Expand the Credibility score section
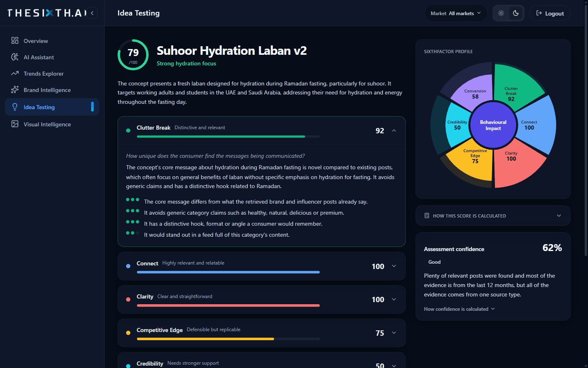 [394, 365]
